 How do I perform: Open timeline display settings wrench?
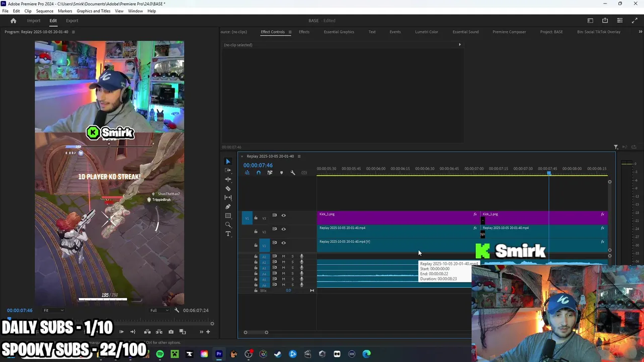[x=293, y=173]
